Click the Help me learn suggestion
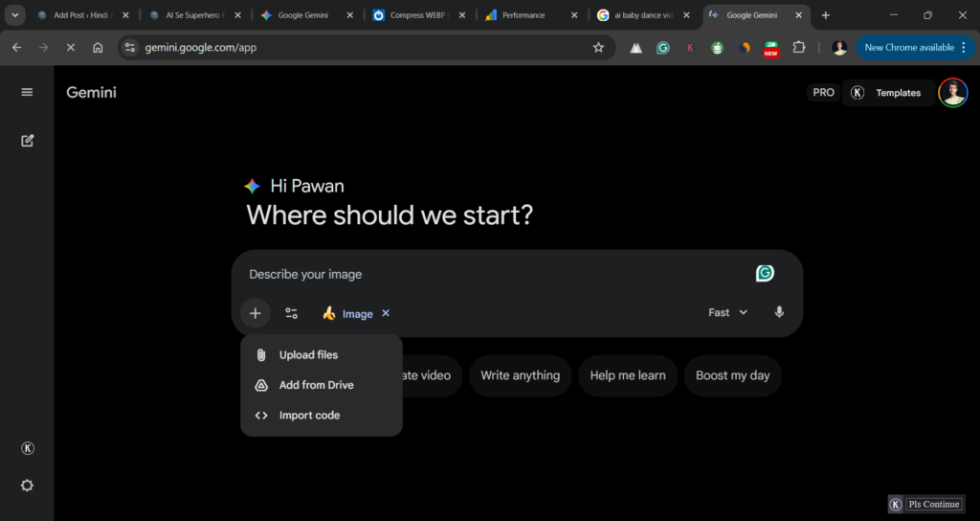The width and height of the screenshot is (980, 521). (x=627, y=375)
